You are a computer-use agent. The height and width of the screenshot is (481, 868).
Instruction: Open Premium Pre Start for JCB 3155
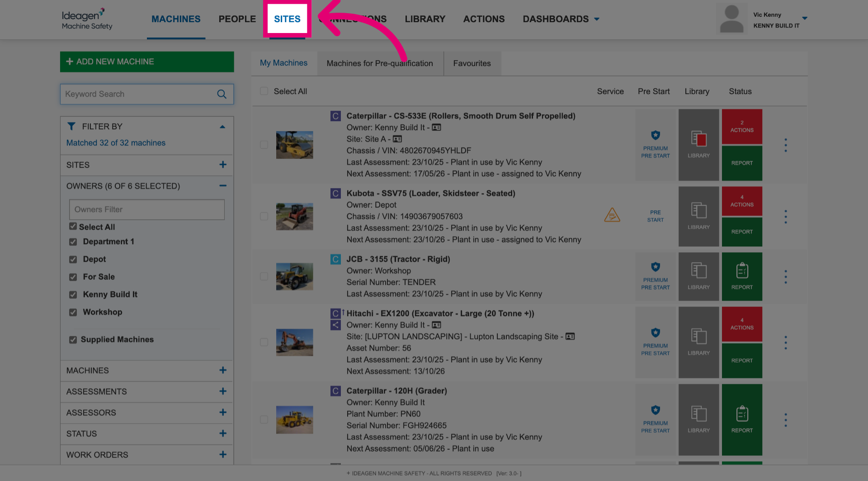[656, 276]
